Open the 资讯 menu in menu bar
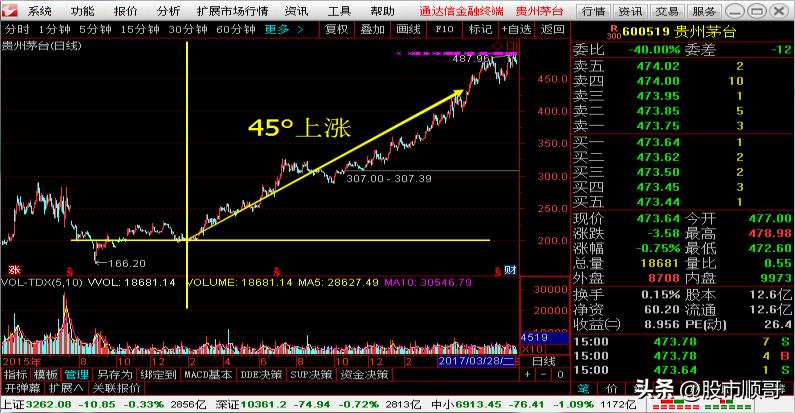 (x=296, y=11)
